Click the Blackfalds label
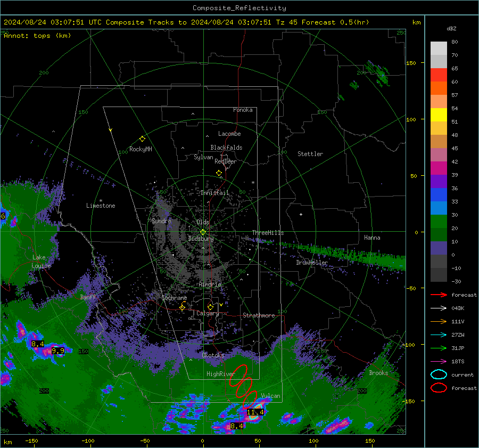479x448 pixels. pos(226,148)
